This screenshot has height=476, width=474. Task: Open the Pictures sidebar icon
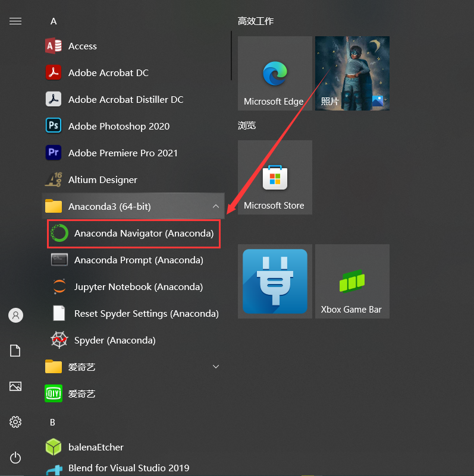[15, 386]
